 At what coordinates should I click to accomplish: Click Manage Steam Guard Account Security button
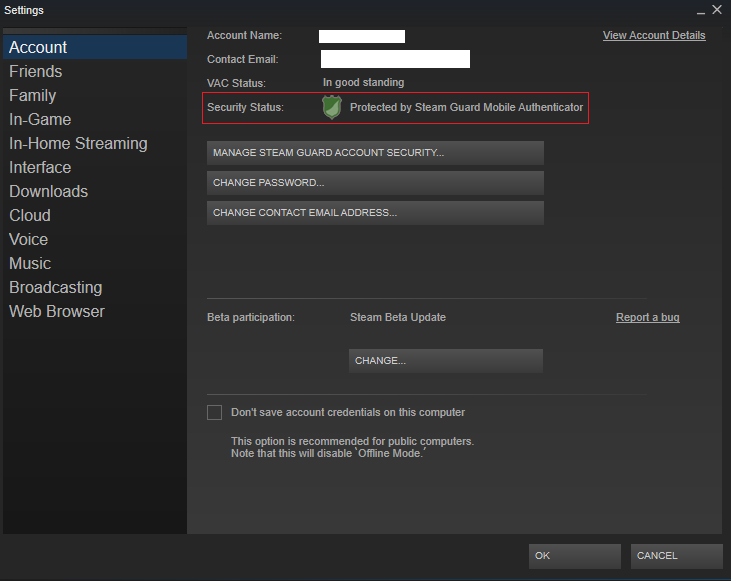click(375, 153)
